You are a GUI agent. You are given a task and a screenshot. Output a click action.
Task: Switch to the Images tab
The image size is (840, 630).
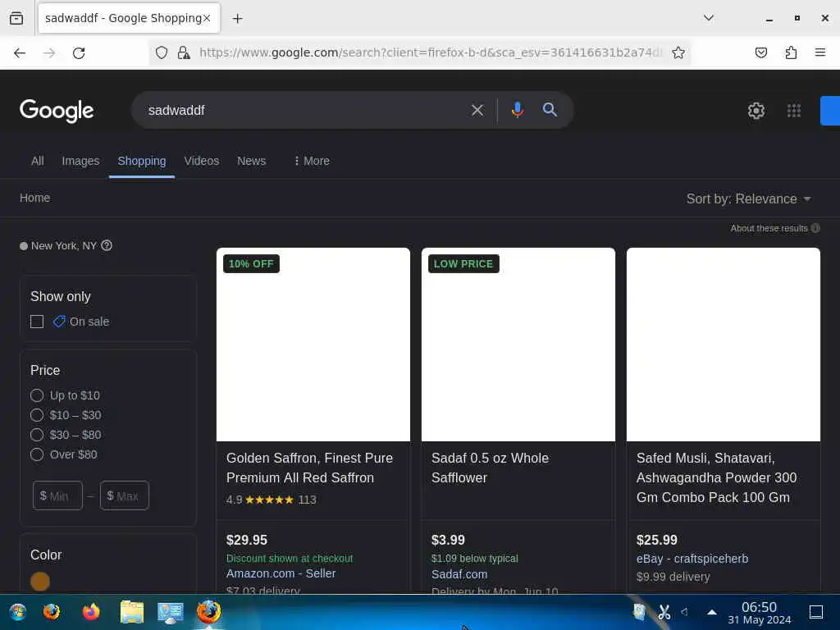[80, 161]
